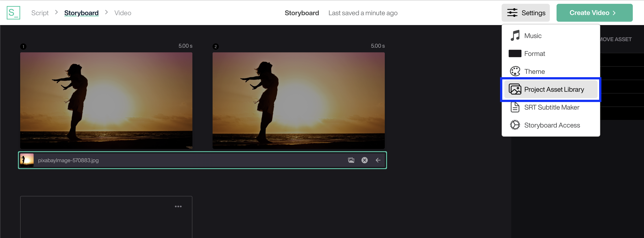This screenshot has height=238, width=644.
Task: Go to the Script step
Action: (40, 13)
